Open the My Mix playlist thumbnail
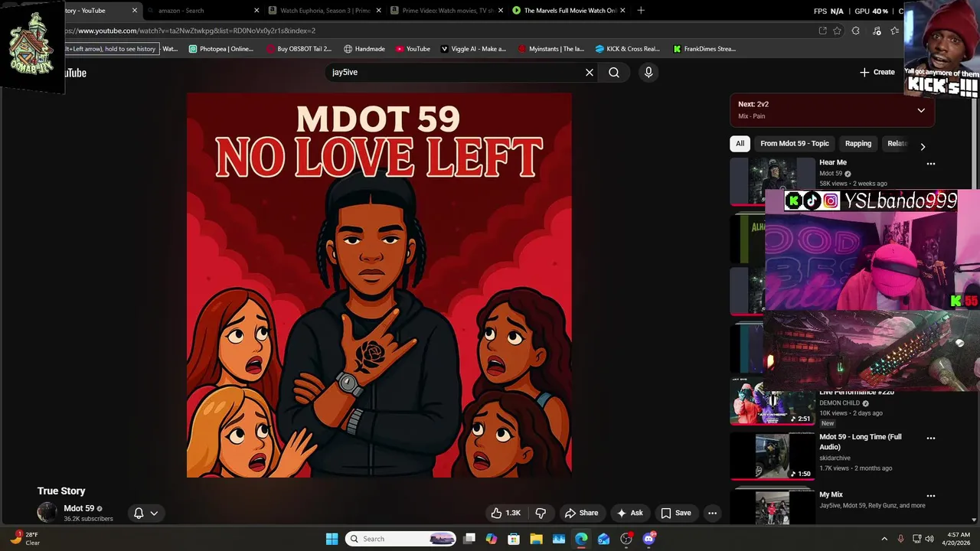Viewport: 980px width, 551px height. coord(772,507)
